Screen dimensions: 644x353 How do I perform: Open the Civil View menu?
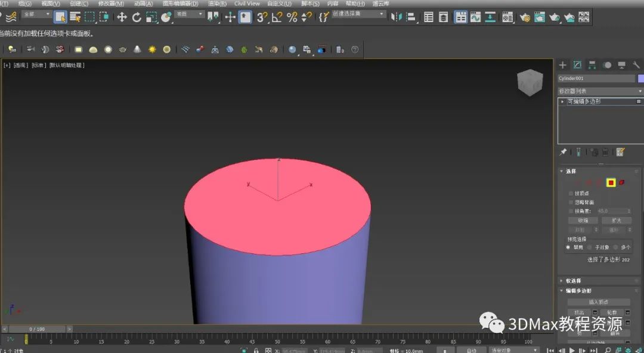point(247,4)
